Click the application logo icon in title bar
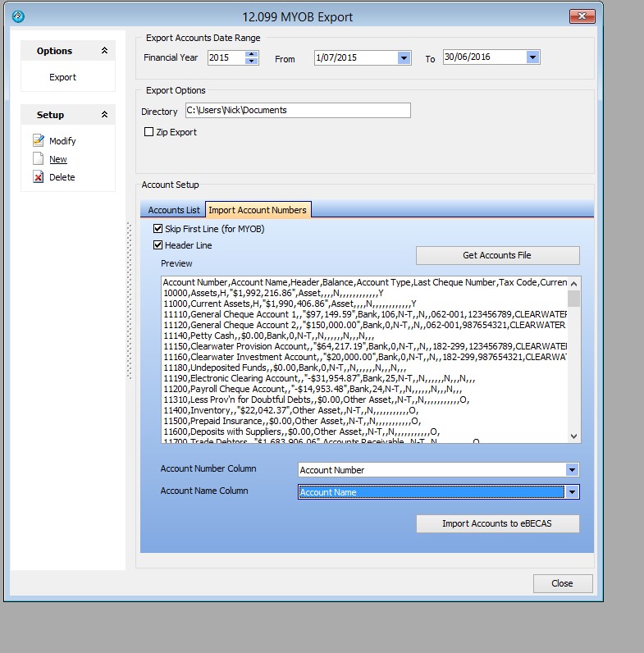The width and height of the screenshot is (644, 653). click(x=19, y=16)
